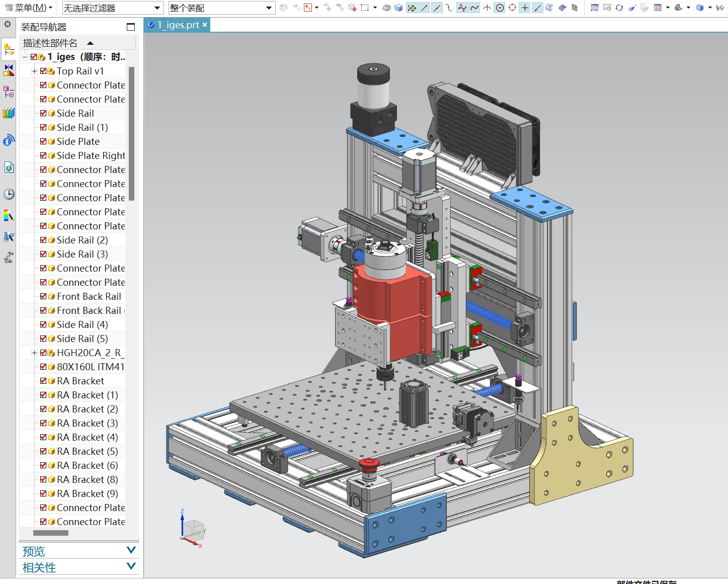Click the navigator vertical scrollbar thumb
Viewport: 728px width, 584px height.
coord(131,133)
